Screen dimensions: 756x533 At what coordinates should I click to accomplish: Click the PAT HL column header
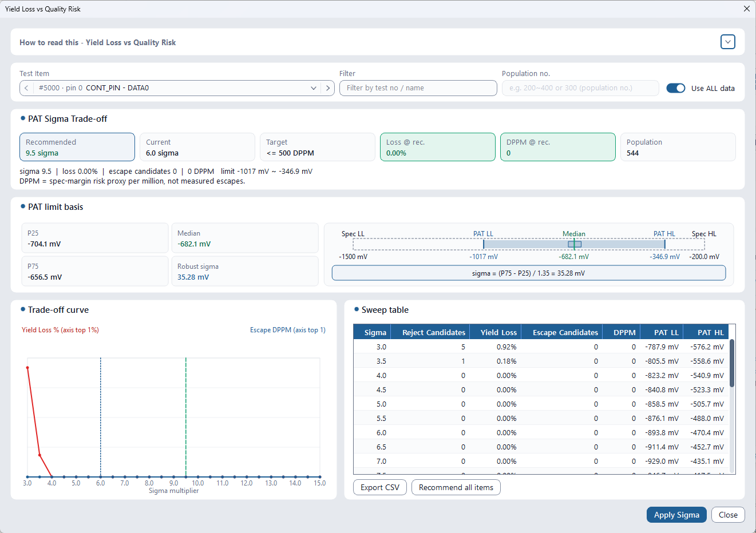[x=706, y=332]
